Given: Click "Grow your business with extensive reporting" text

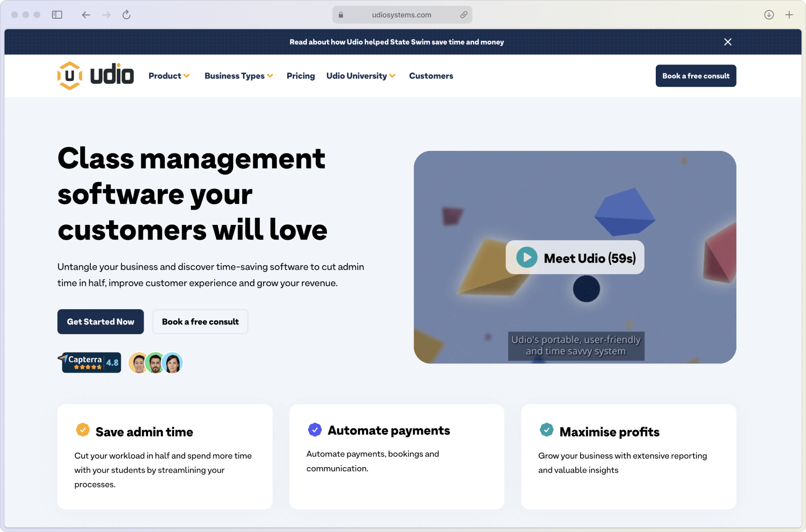Looking at the screenshot, I should pos(622,463).
